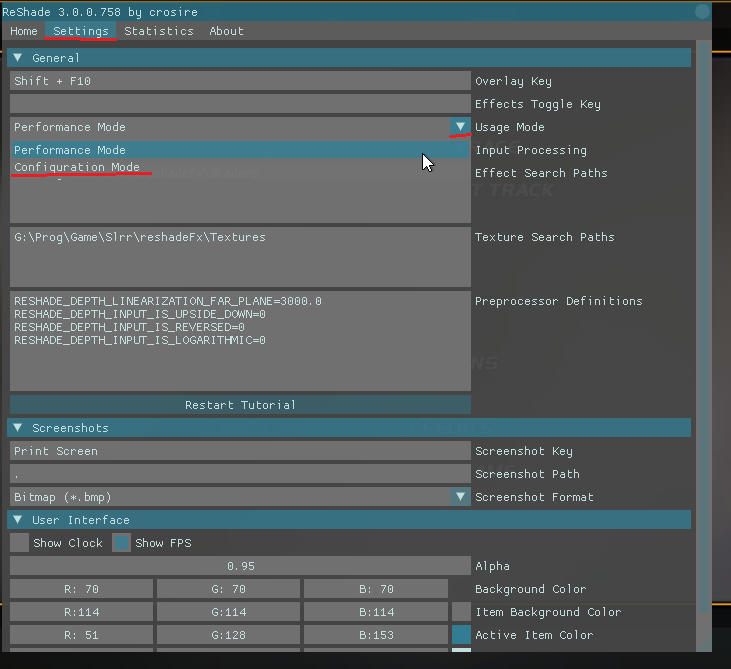Click the Restart Tutorial button
Screen dimensions: 731x669
pyautogui.click(x=240, y=405)
